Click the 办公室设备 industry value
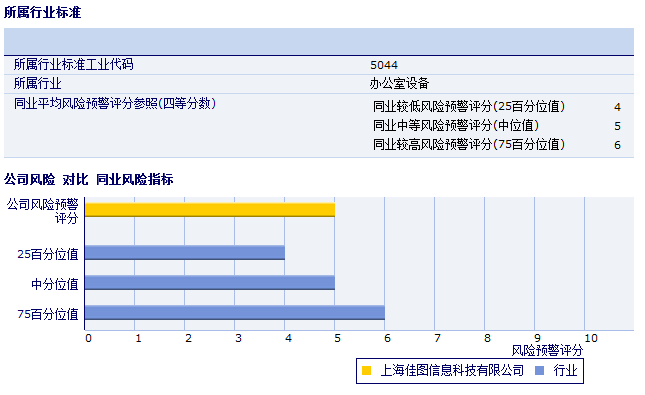Viewport: 645px width, 395px height. coord(399,84)
